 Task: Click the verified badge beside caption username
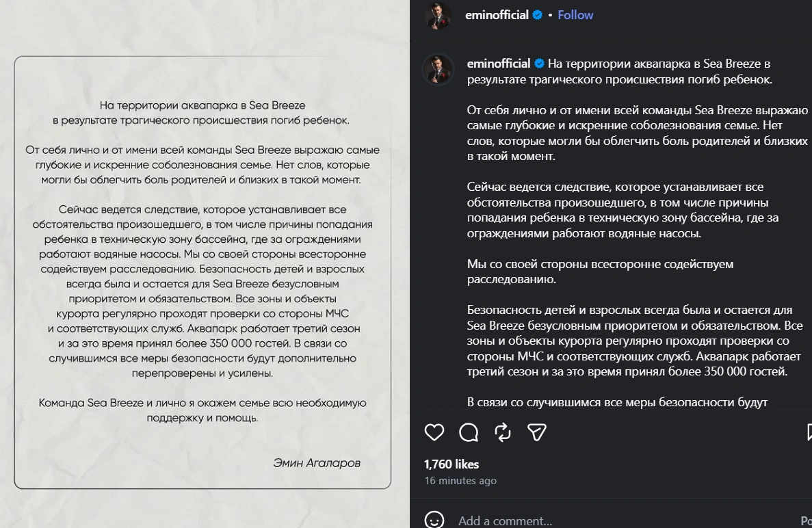pyautogui.click(x=539, y=64)
